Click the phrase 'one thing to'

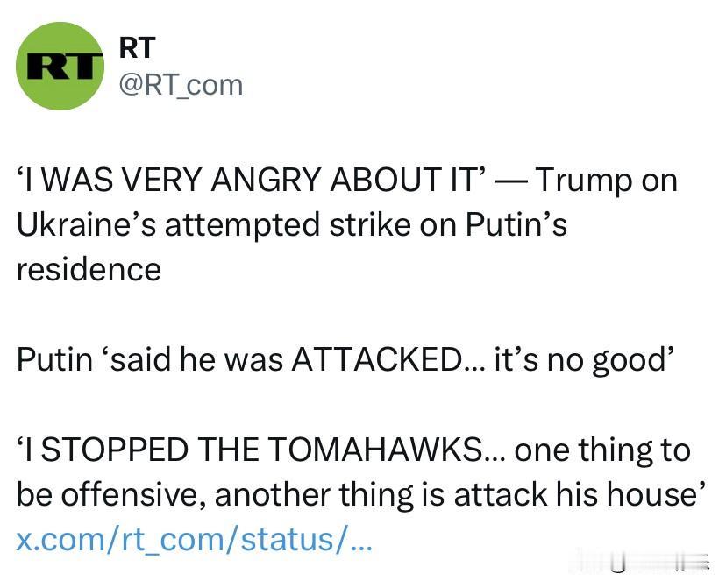click(602, 450)
